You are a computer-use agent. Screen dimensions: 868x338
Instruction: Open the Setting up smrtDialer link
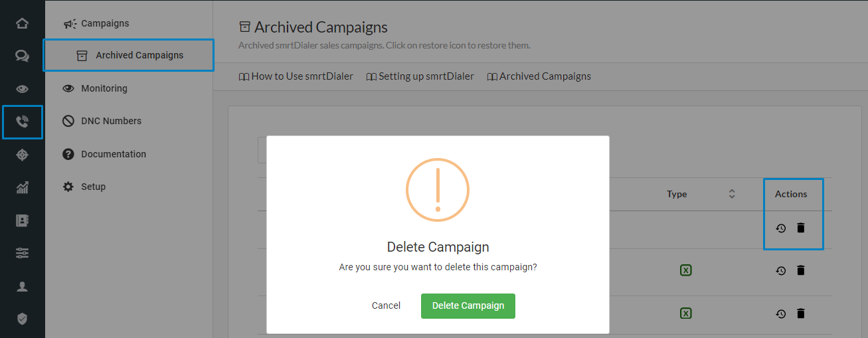(420, 76)
